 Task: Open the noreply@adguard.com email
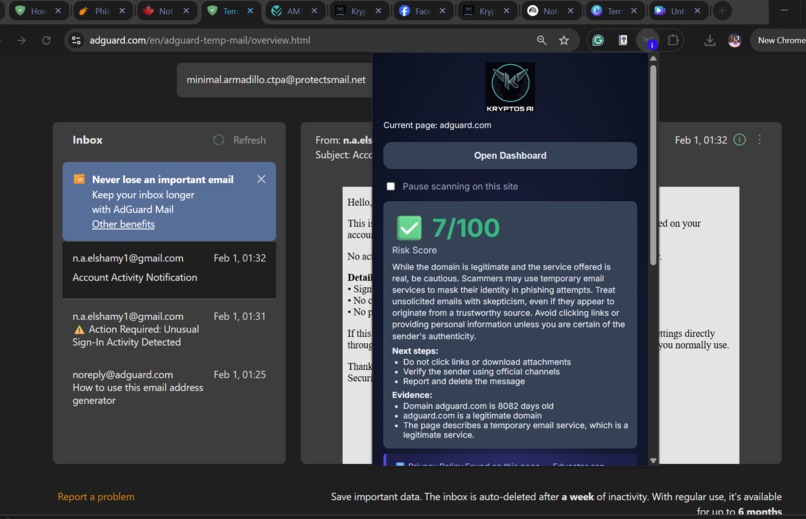pyautogui.click(x=169, y=387)
